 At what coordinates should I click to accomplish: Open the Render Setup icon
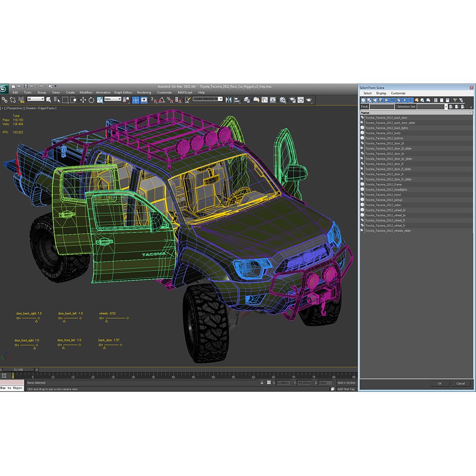(293, 100)
